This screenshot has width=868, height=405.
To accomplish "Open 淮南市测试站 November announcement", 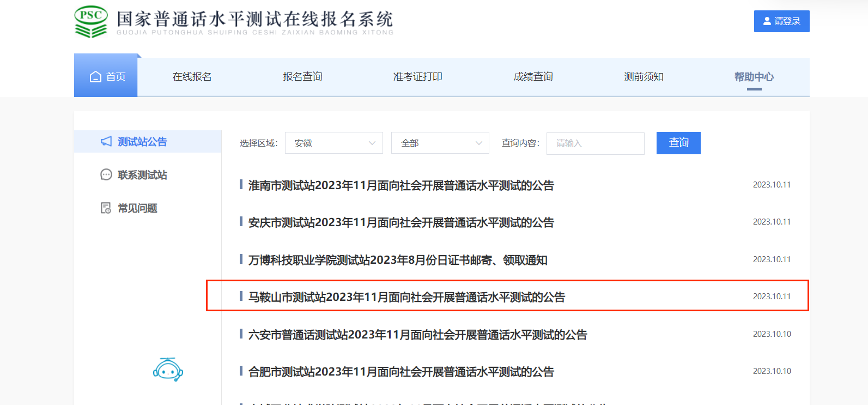I will click(x=401, y=185).
